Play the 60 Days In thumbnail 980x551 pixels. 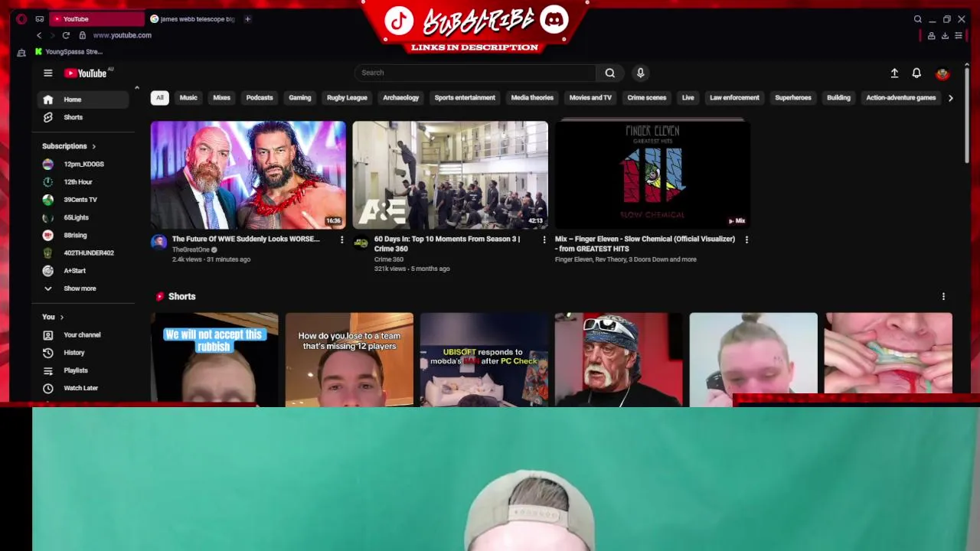coord(450,175)
